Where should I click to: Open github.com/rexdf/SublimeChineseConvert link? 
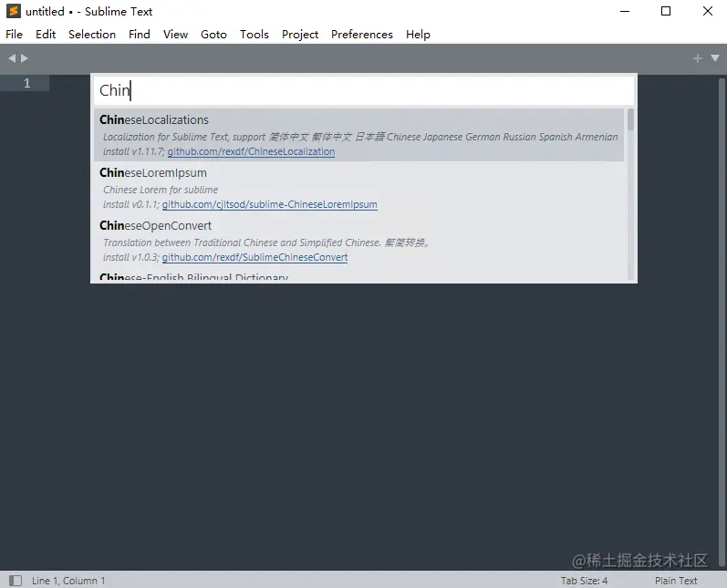click(254, 257)
